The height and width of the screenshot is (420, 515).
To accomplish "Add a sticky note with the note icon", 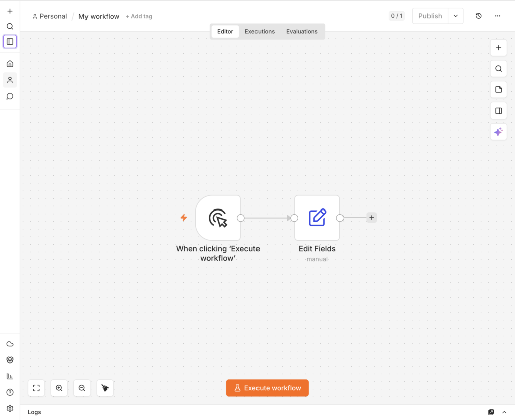I will [x=498, y=90].
